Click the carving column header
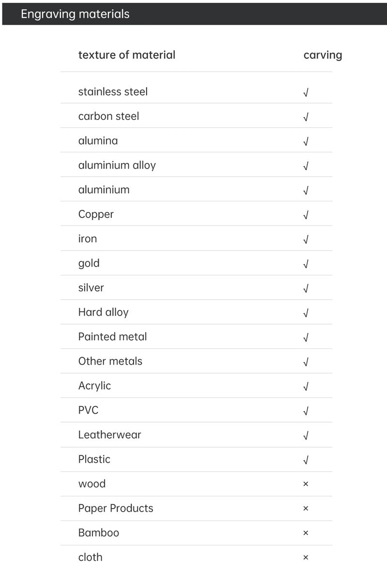This screenshot has height=588, width=387. click(x=323, y=55)
